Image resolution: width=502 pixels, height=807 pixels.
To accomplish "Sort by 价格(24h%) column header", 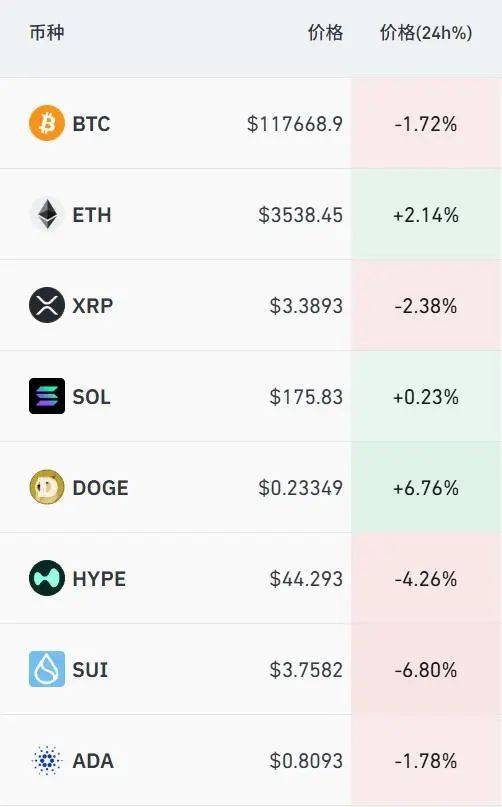I will [426, 32].
